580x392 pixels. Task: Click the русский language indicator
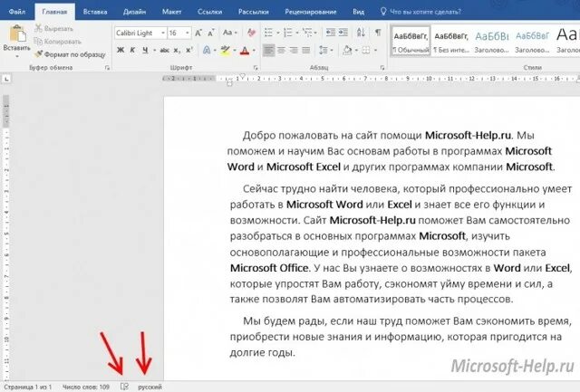point(150,387)
